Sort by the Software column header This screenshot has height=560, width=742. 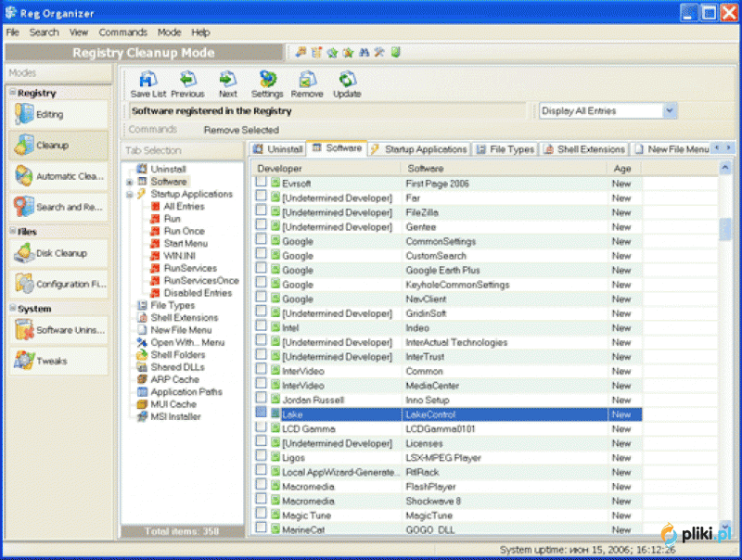tap(505, 169)
